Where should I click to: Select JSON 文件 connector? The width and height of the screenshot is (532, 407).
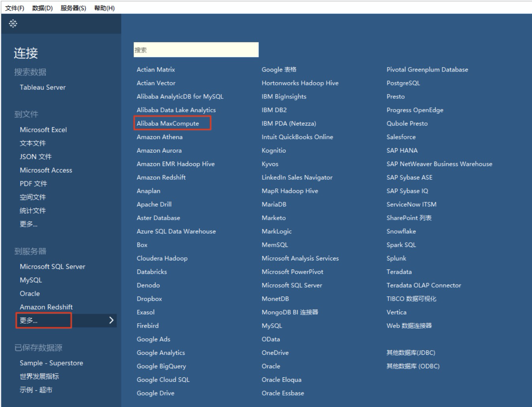click(x=36, y=156)
